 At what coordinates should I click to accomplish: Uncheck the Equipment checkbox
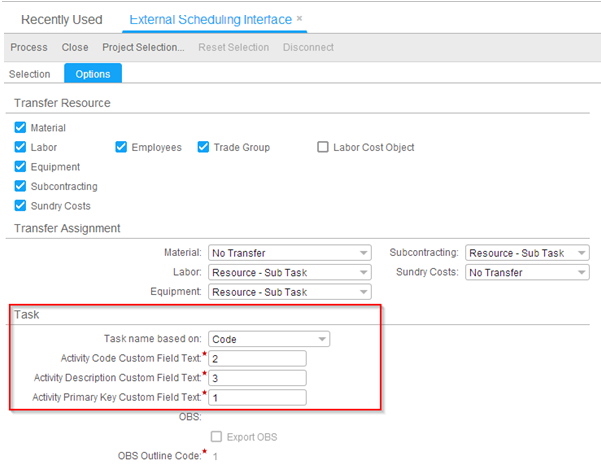click(21, 167)
